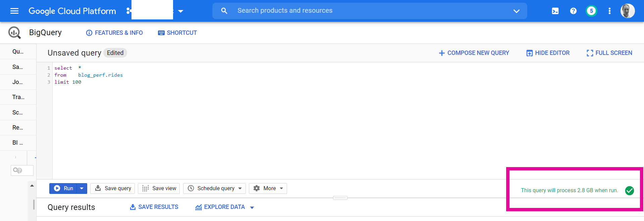The width and height of the screenshot is (644, 221).
Task: Expand the project selector dropdown
Action: (180, 11)
